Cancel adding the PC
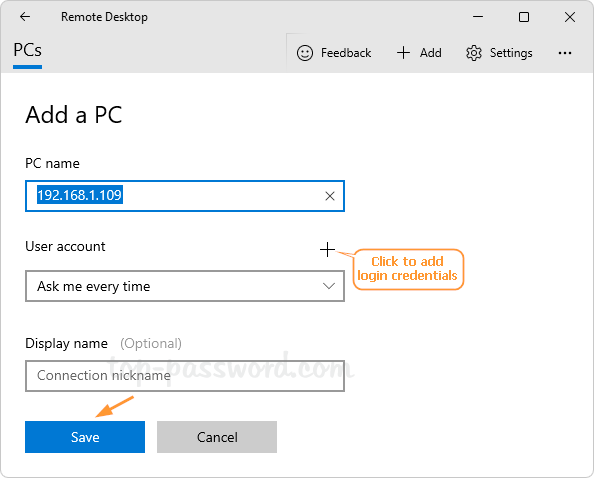The image size is (594, 478). click(217, 437)
